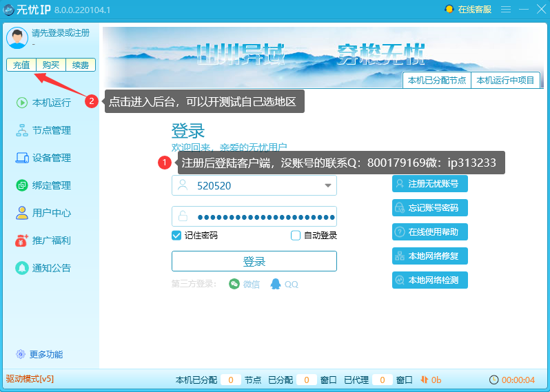Log in with the 微信 icon
This screenshot has width=550, height=392.
(234, 284)
